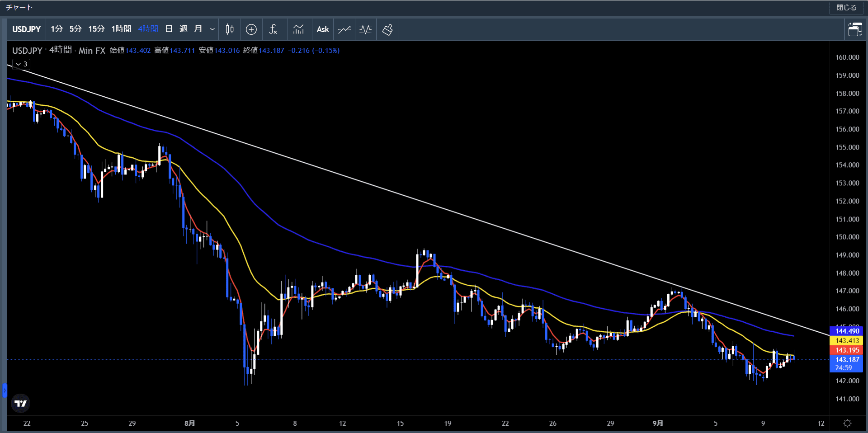
Task: Open indicator templates chart icon
Action: 298,29
